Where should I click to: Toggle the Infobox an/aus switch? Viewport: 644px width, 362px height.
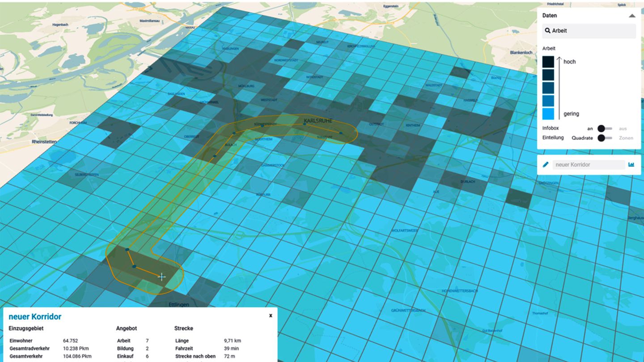coord(605,128)
